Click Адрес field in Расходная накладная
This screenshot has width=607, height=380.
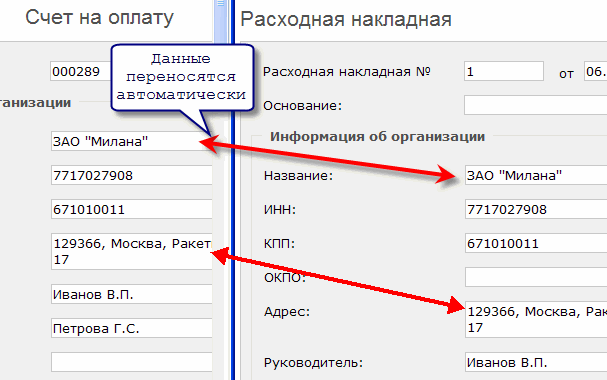(536, 319)
